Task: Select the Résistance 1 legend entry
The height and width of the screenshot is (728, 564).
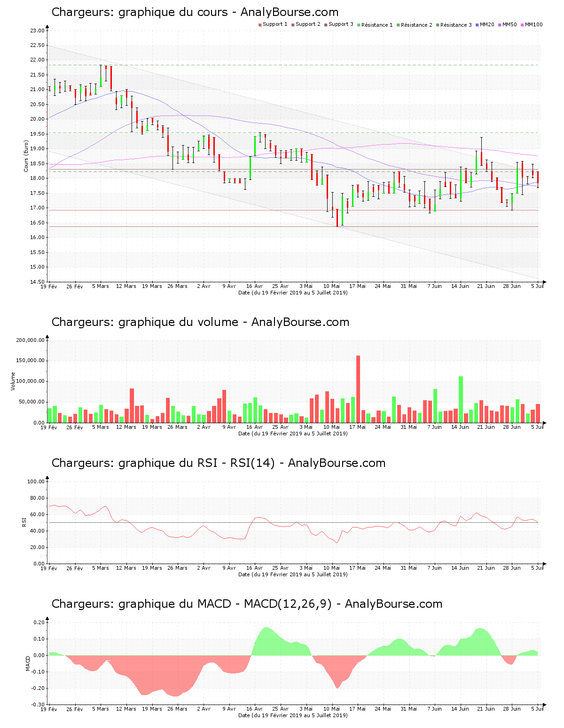Action: (375, 24)
